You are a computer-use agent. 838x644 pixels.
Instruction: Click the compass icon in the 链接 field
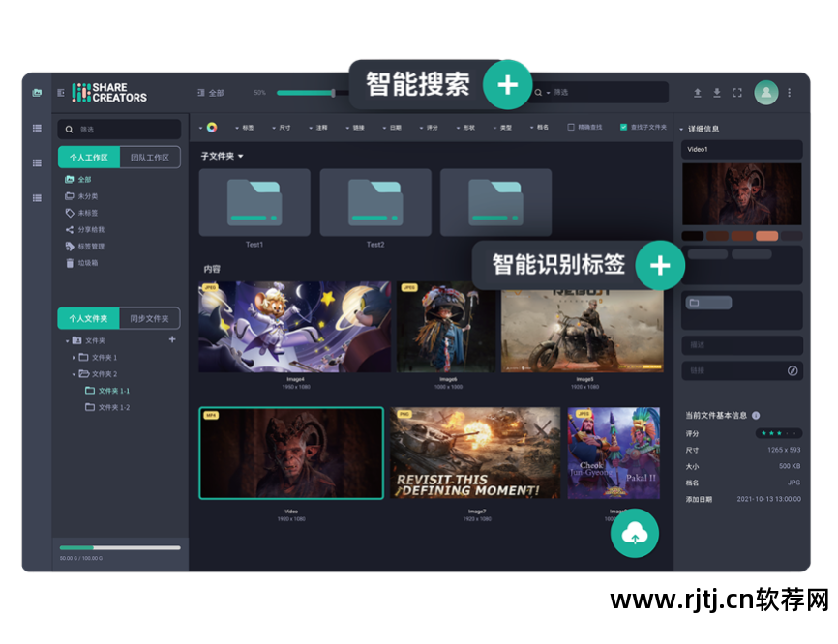click(x=793, y=370)
